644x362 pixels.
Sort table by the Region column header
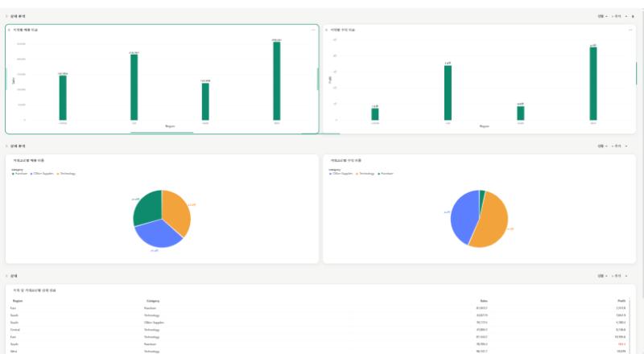pos(18,301)
